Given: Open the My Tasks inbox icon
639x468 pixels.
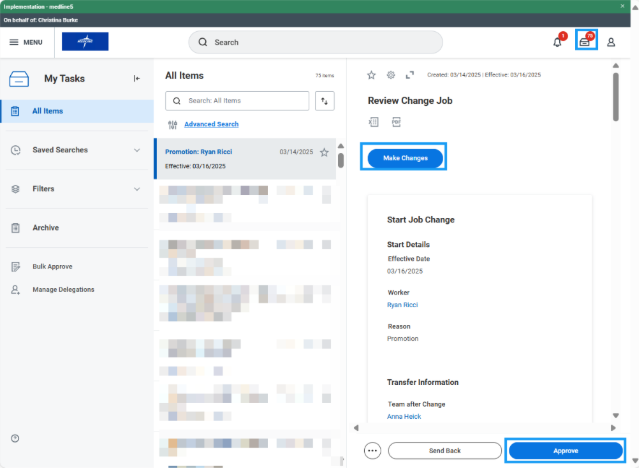Looking at the screenshot, I should coord(586,42).
